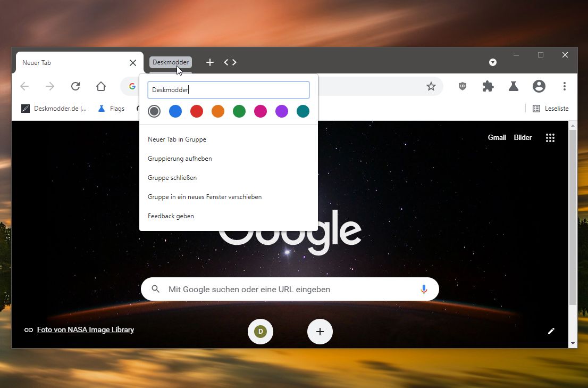Click the page scrollbar down arrow
This screenshot has width=588, height=388.
coord(573,343)
